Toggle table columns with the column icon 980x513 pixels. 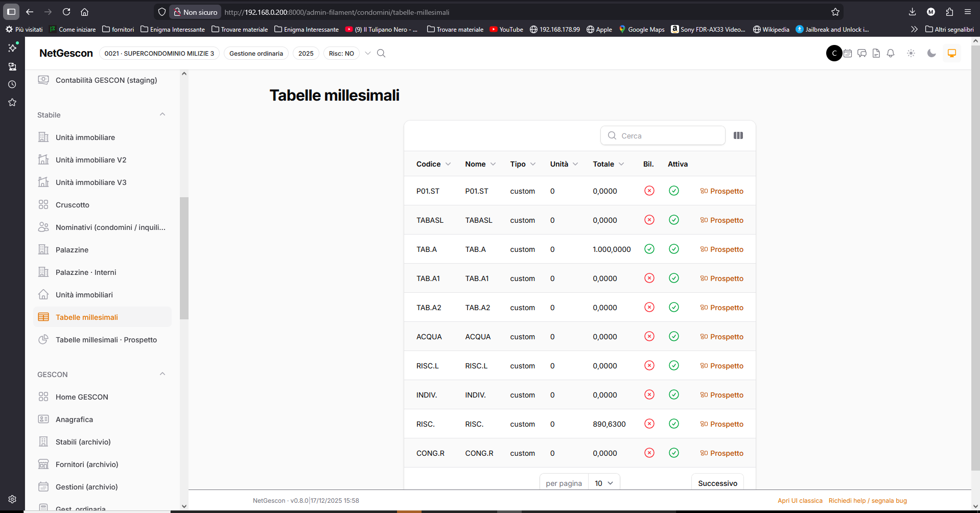coord(738,135)
